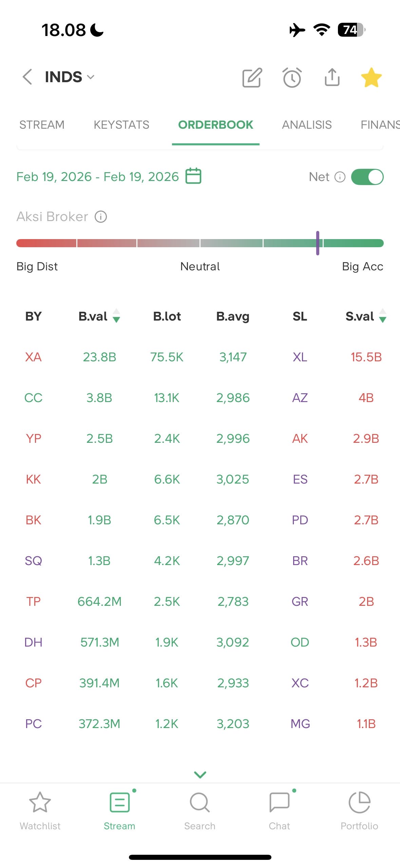Tap the back arrow icon
Screen dimensions: 400x868
[27, 77]
